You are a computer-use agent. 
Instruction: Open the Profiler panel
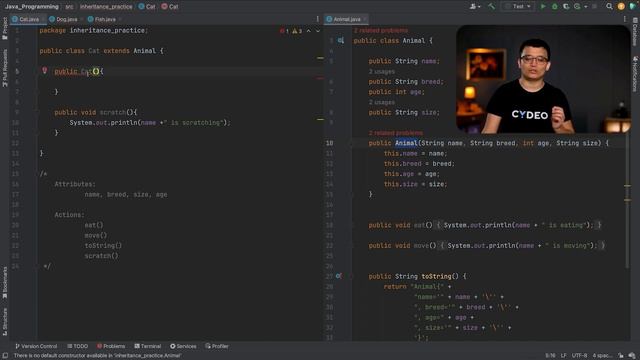click(x=217, y=346)
